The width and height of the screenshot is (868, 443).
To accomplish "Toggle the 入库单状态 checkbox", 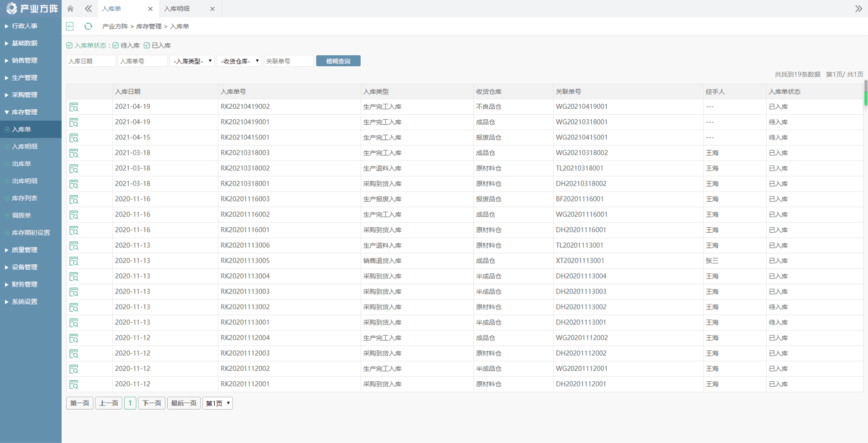I will tap(69, 45).
